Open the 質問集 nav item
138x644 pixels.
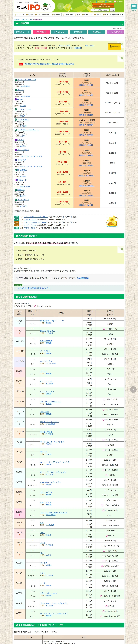coord(30,15)
